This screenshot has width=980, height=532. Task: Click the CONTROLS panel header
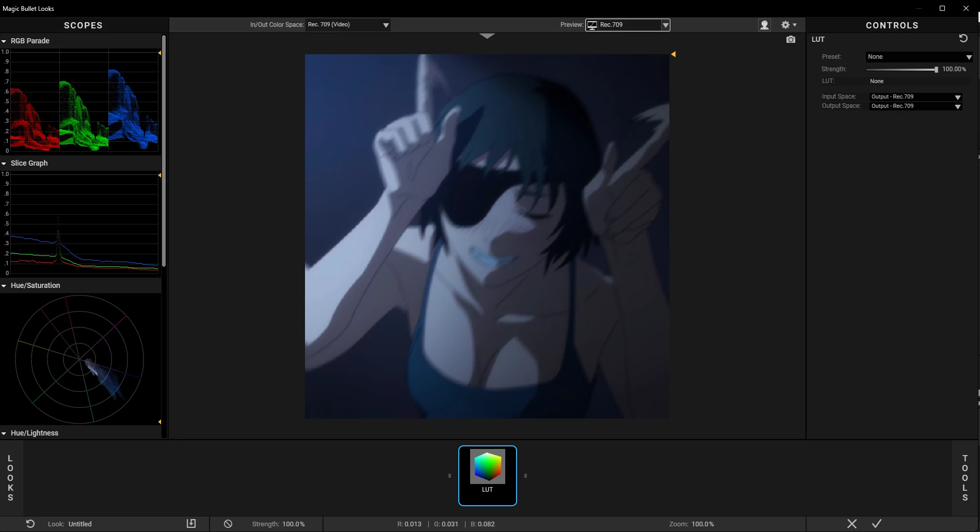click(892, 25)
